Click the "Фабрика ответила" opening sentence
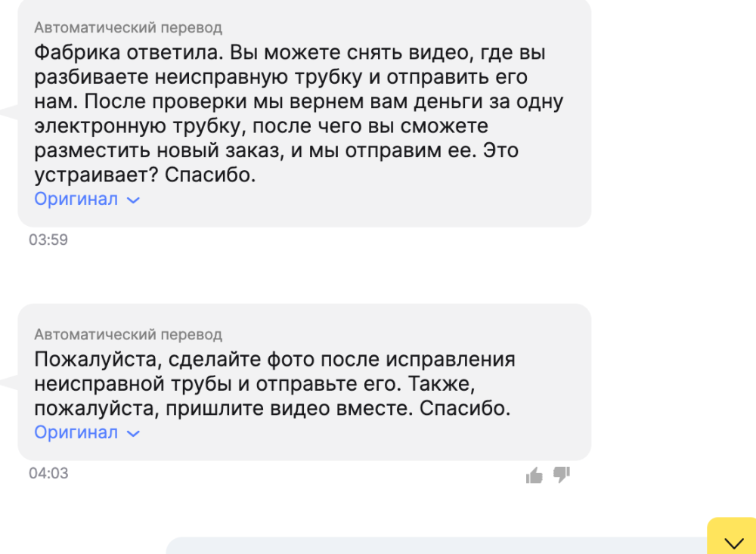The image size is (756, 554). click(129, 54)
